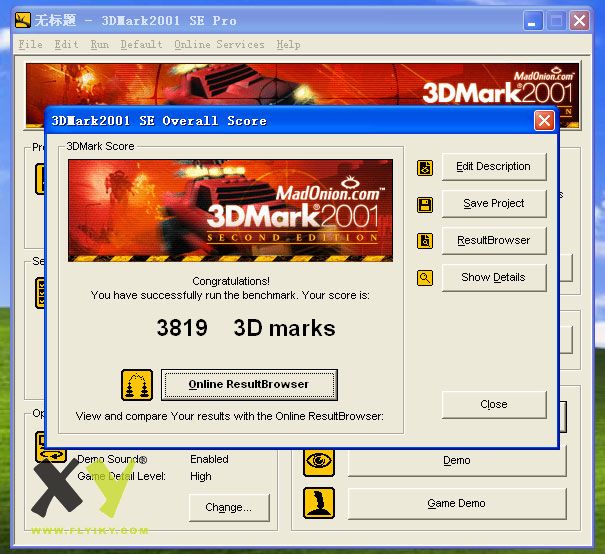Open the Help menu
The image size is (605, 554).
[x=288, y=44]
